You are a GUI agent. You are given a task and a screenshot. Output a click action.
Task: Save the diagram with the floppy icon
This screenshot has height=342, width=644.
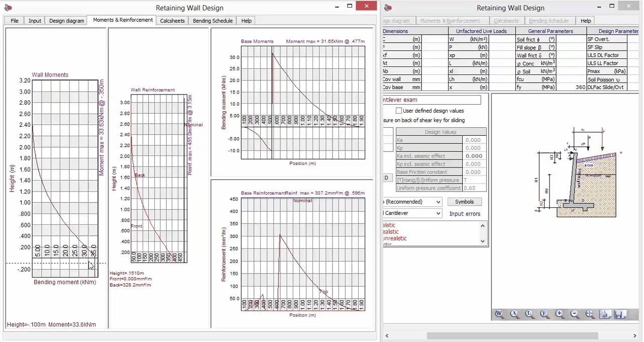coord(620,314)
